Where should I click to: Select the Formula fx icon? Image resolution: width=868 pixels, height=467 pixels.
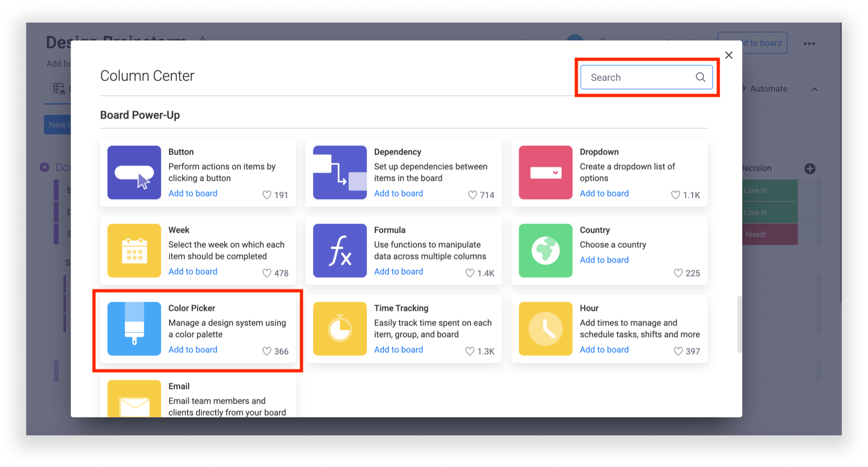point(340,250)
